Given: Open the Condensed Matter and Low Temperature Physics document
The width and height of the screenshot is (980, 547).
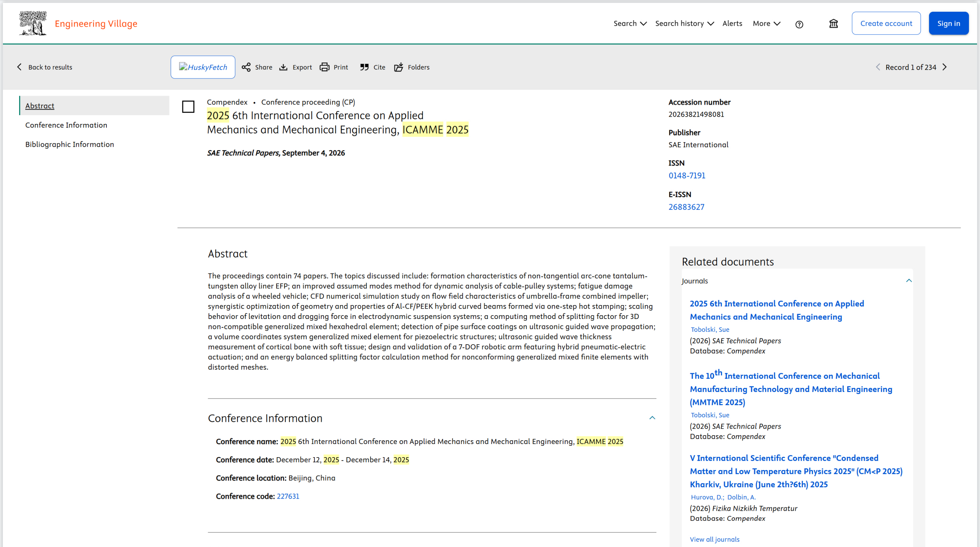Looking at the screenshot, I should pos(796,471).
